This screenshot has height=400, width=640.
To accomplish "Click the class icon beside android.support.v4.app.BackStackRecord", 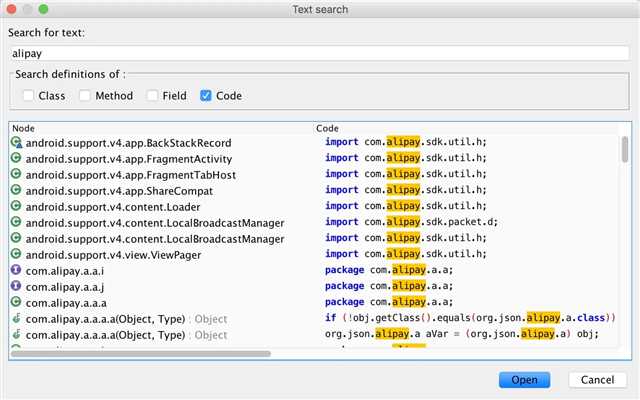I will click(16, 142).
